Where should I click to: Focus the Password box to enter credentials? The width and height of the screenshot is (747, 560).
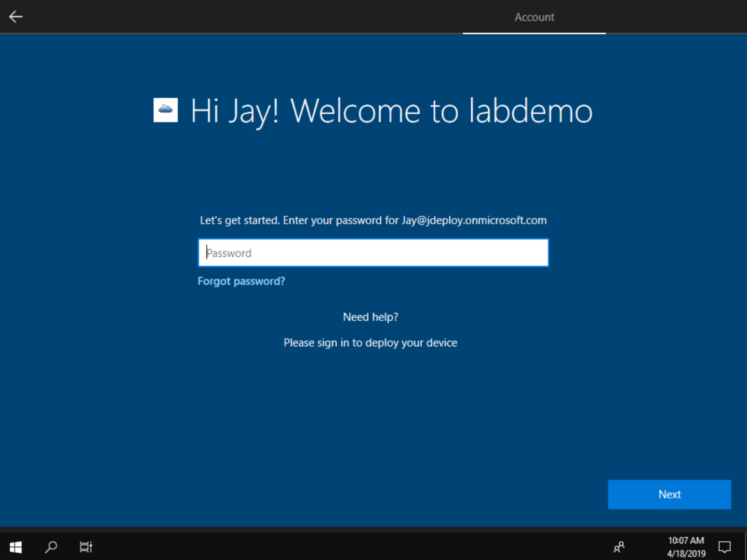pyautogui.click(x=373, y=252)
